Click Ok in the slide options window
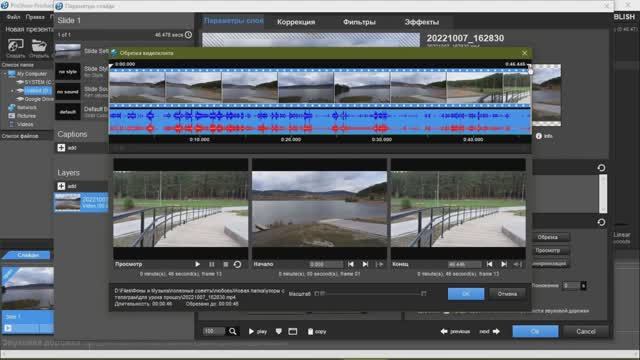640x360 pixels. pyautogui.click(x=535, y=331)
